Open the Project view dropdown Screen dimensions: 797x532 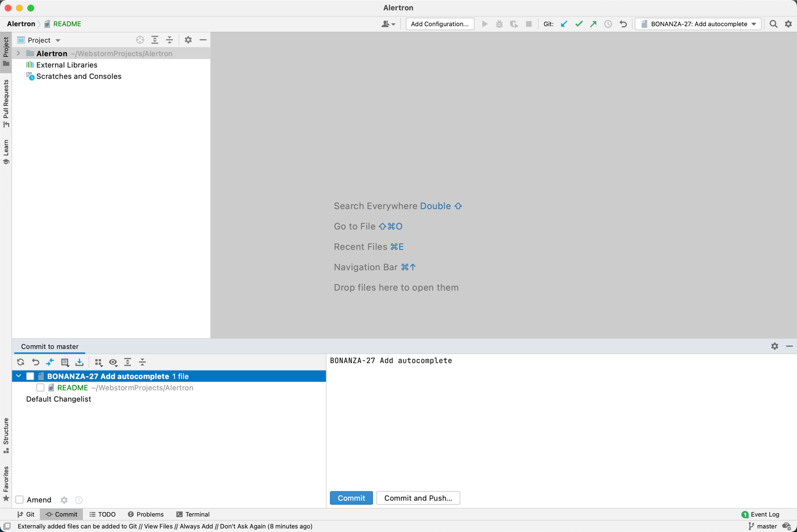click(57, 40)
